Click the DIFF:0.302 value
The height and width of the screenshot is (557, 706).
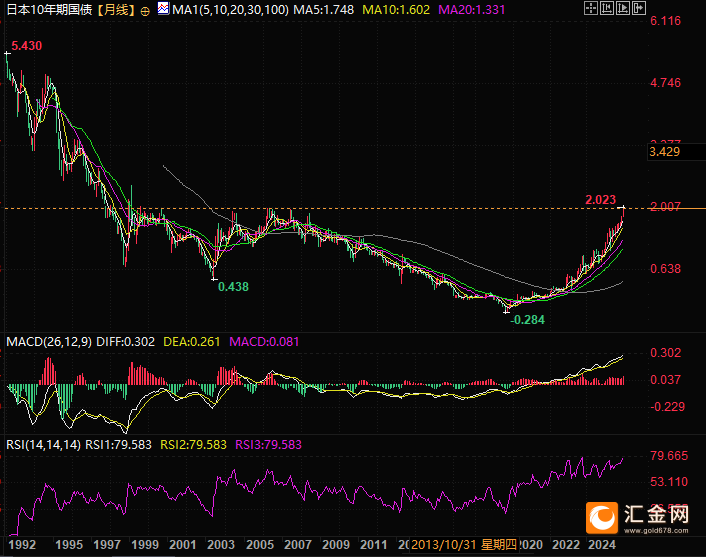click(x=125, y=342)
